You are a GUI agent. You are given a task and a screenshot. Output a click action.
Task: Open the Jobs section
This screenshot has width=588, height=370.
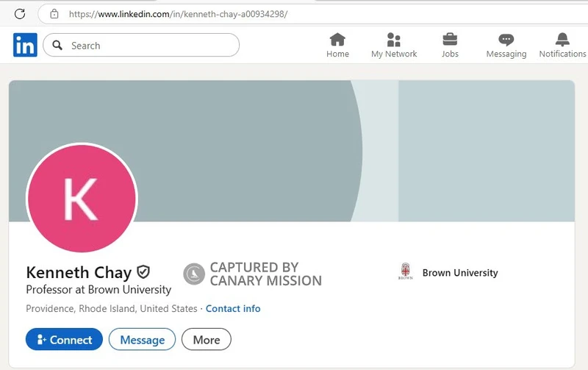[450, 46]
